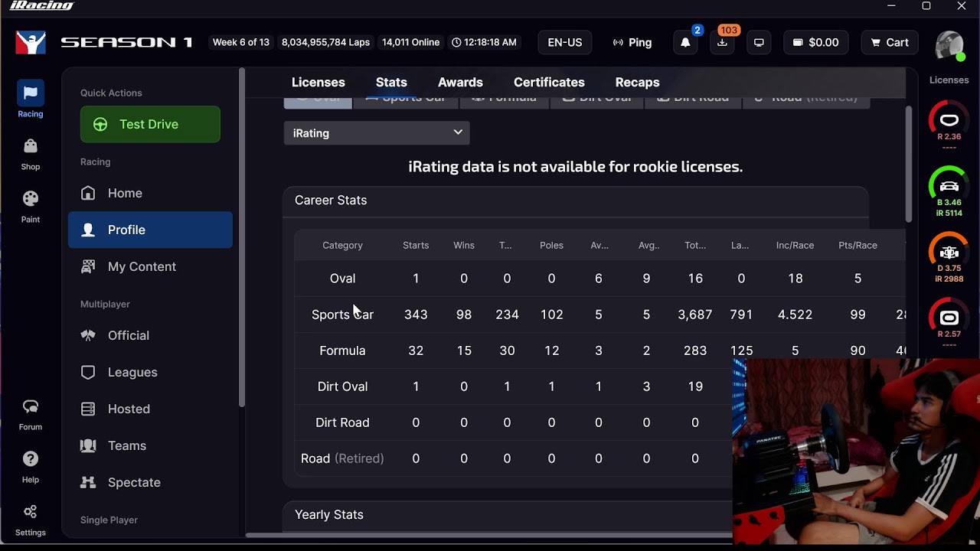Select the Road (Retired) row label

(x=342, y=458)
